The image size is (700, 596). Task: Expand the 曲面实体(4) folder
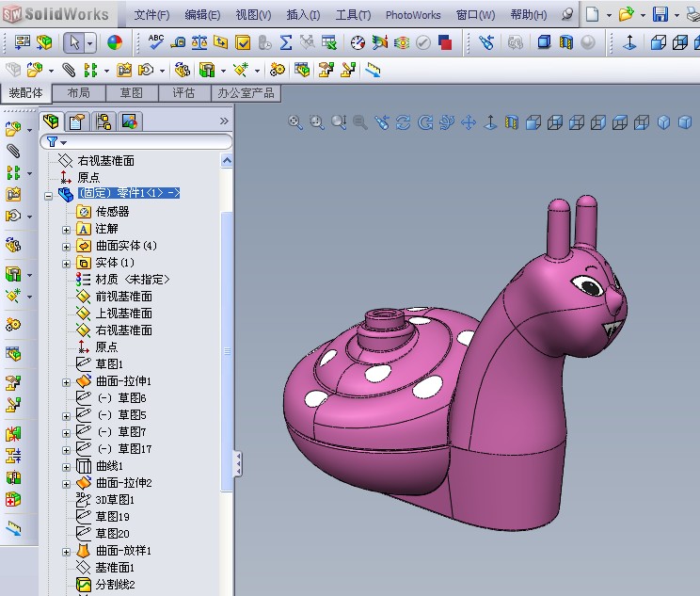(x=67, y=247)
